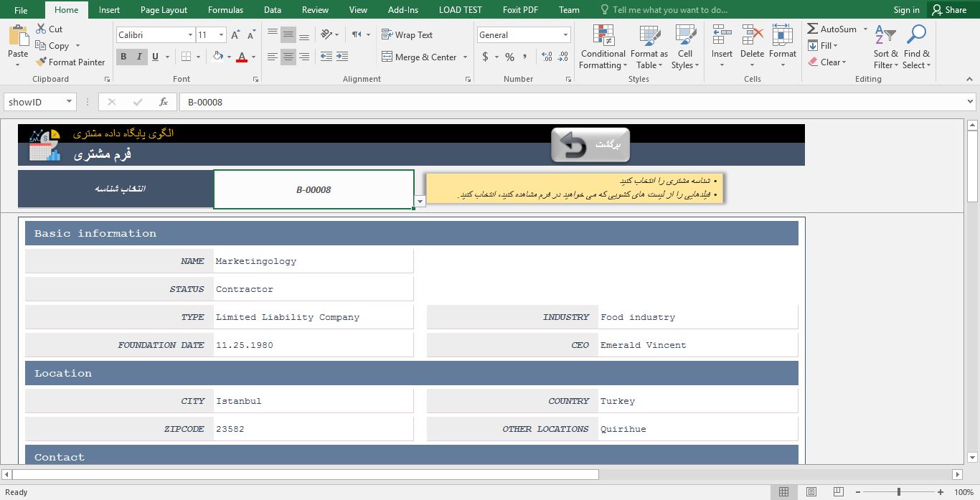
Task: Align cell text right
Action: tap(304, 57)
